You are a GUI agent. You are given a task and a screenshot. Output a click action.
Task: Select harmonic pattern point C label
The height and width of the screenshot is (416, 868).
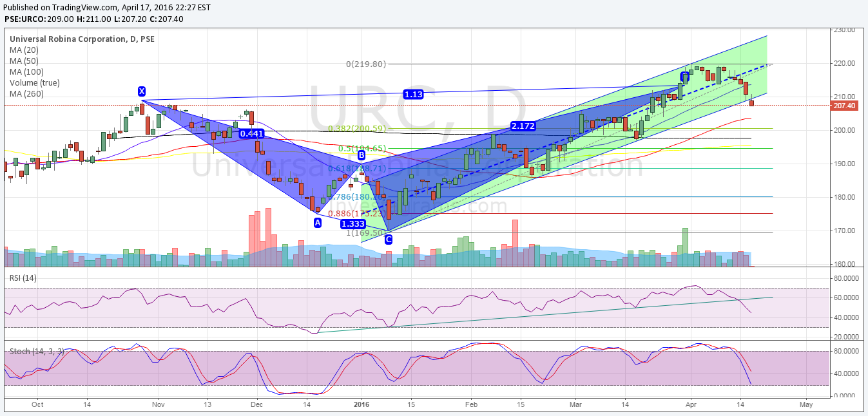point(389,240)
